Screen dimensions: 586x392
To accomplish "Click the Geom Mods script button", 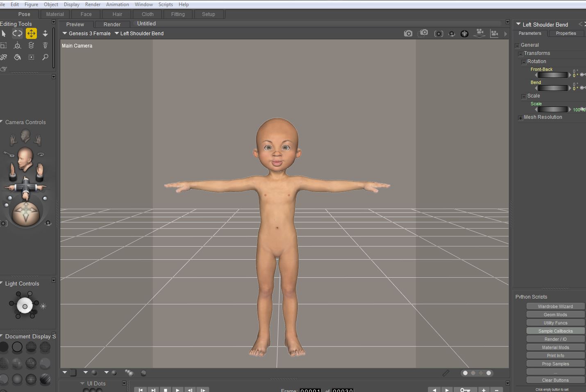I will (x=555, y=315).
